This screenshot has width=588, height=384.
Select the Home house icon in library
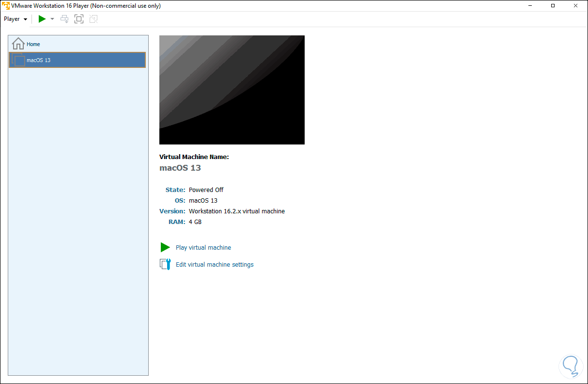18,44
